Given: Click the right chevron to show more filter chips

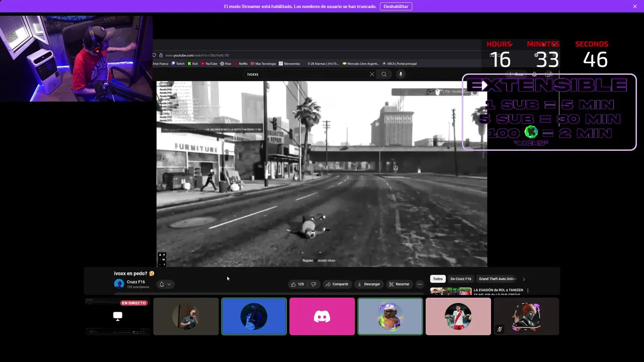Looking at the screenshot, I should (x=524, y=279).
